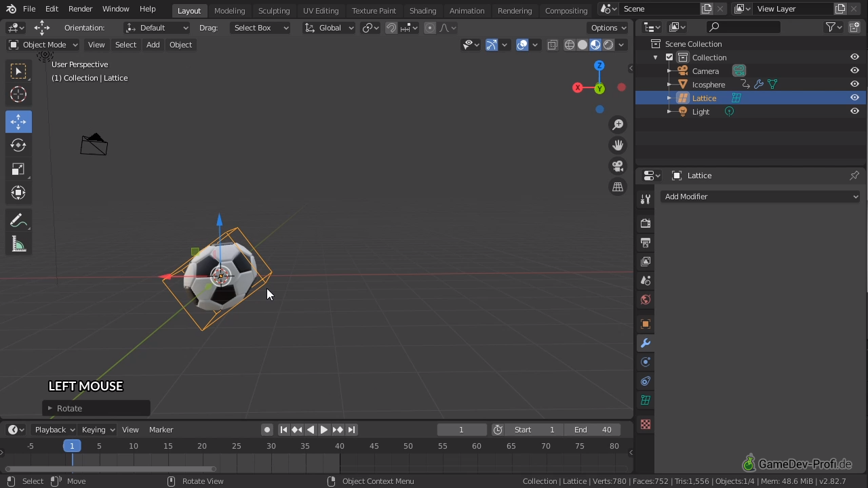Viewport: 868px width, 488px height.
Task: Open the World properties tab
Action: (x=646, y=300)
